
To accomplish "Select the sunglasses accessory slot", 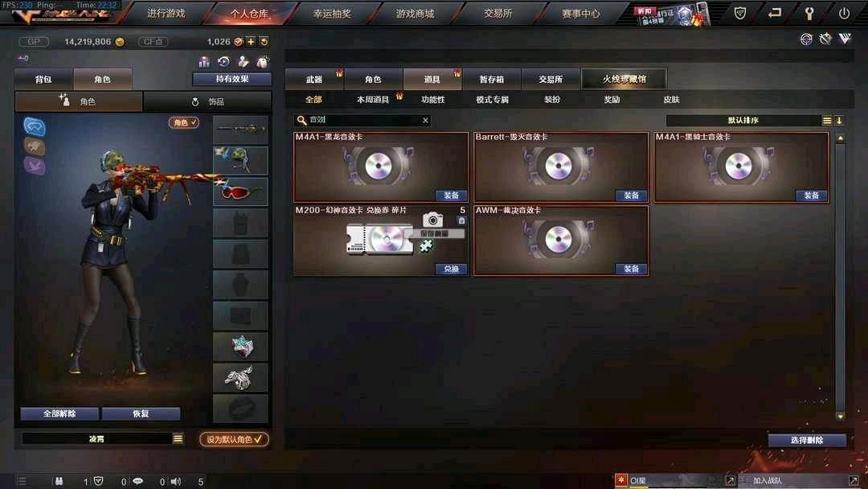I will pos(240,191).
